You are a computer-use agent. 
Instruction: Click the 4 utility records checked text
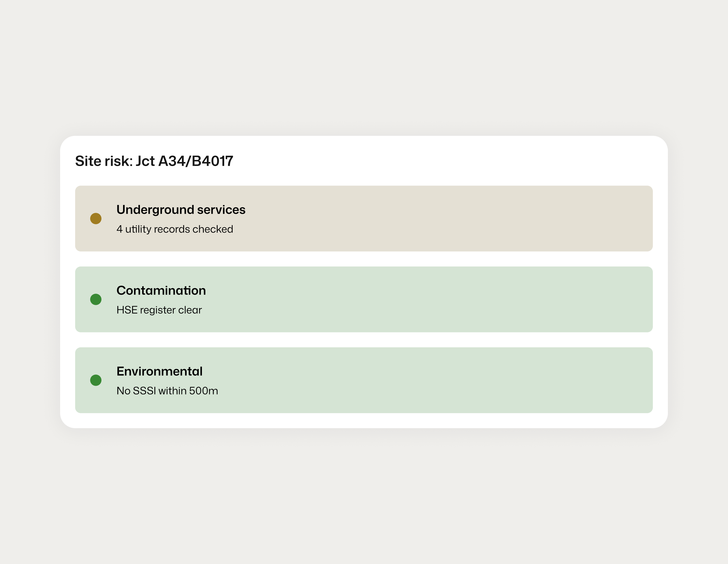click(175, 229)
